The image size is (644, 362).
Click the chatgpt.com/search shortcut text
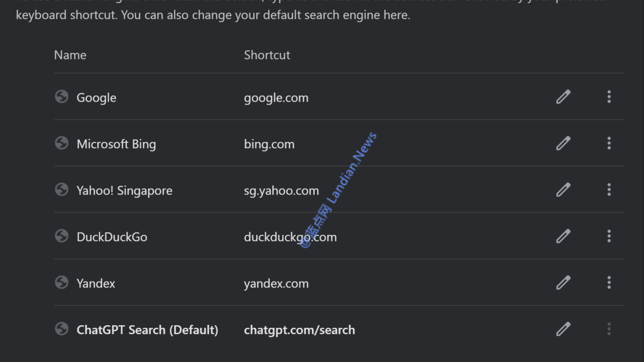[299, 330]
